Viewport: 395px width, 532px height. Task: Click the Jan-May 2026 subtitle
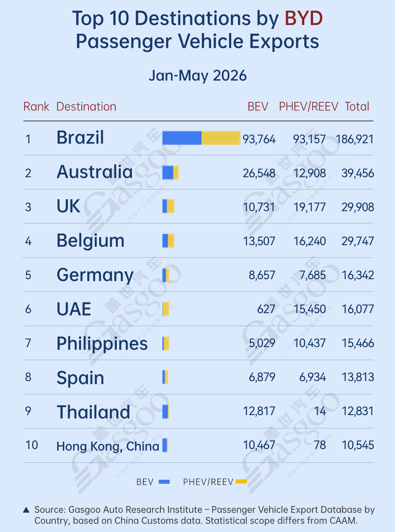[x=197, y=76]
